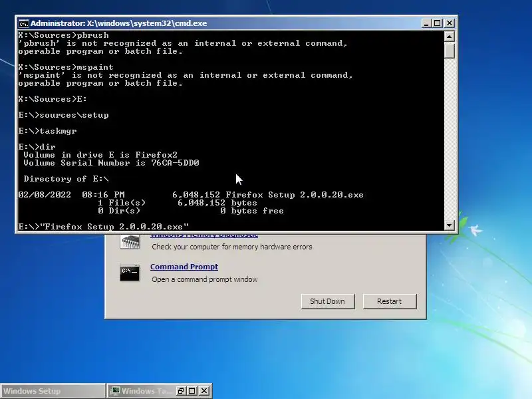Screen dimensions: 532x399
Task: Click the Windows Task Manager minimized window title
Action: [146, 391]
